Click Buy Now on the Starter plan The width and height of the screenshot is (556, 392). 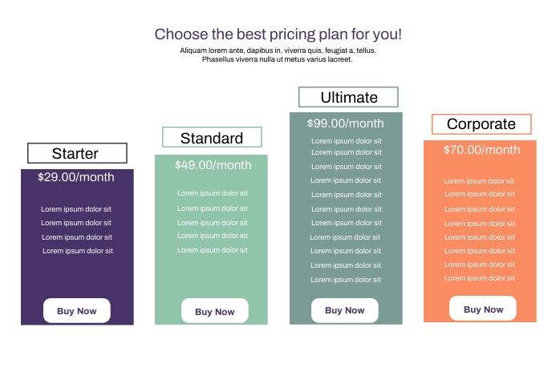[x=77, y=311]
